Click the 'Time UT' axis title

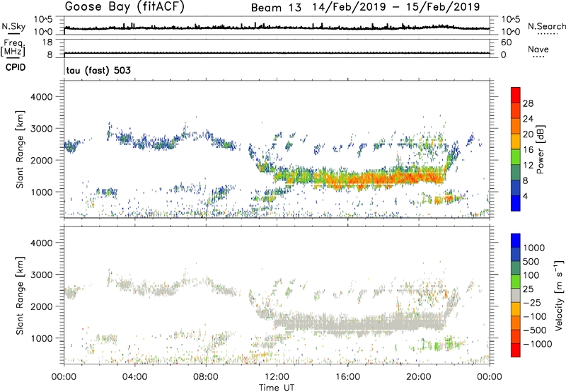277,388
